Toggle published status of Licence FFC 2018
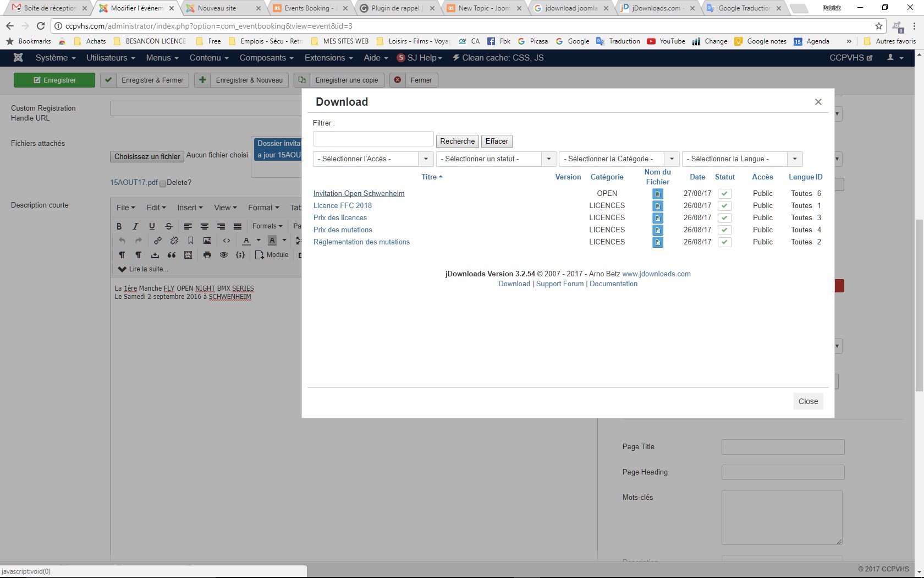Screen dimensions: 924x578 tap(724, 206)
